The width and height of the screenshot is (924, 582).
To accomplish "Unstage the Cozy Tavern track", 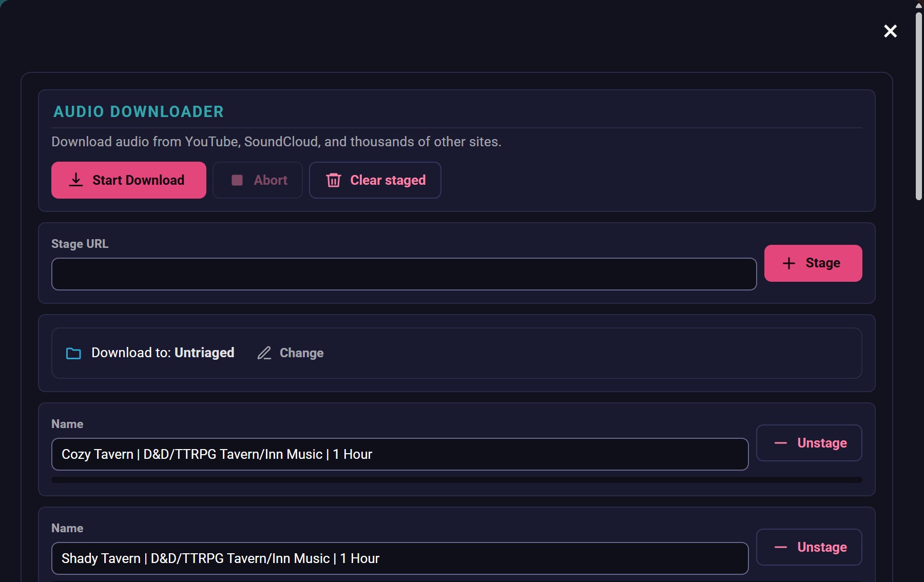I will click(809, 443).
